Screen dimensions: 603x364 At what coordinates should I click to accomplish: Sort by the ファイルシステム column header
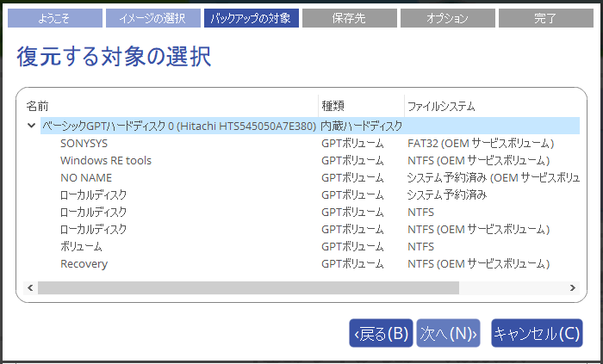tap(440, 106)
